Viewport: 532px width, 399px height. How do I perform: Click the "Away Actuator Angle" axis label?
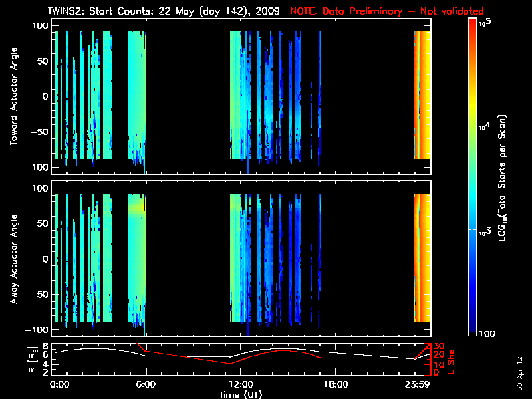(x=13, y=259)
